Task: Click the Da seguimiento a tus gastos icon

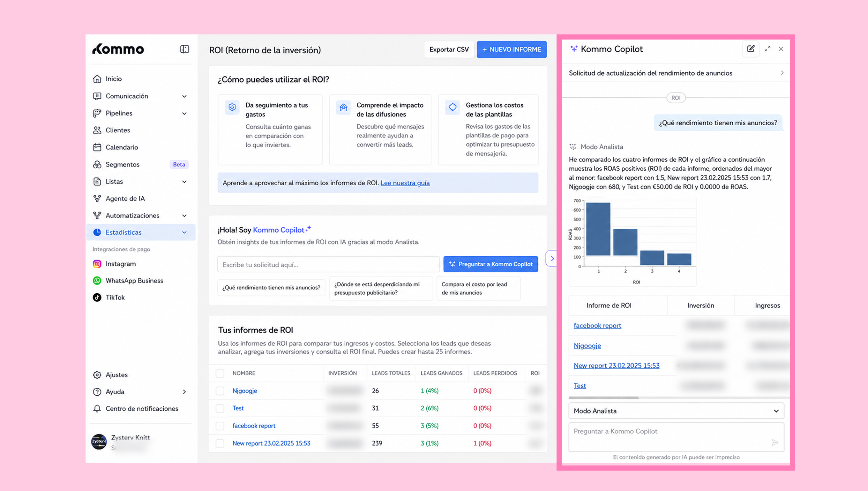Action: (x=232, y=107)
